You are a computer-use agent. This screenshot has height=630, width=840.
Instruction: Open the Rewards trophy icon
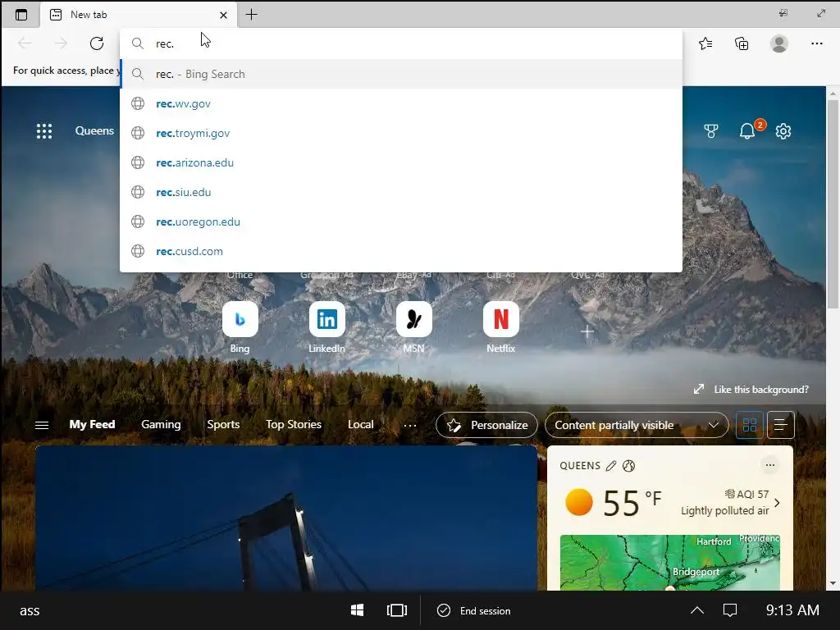coord(711,130)
